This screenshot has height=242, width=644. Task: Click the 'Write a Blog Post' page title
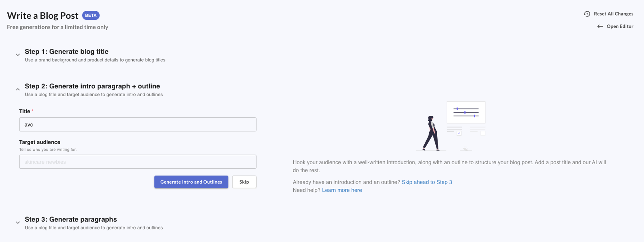tap(43, 15)
